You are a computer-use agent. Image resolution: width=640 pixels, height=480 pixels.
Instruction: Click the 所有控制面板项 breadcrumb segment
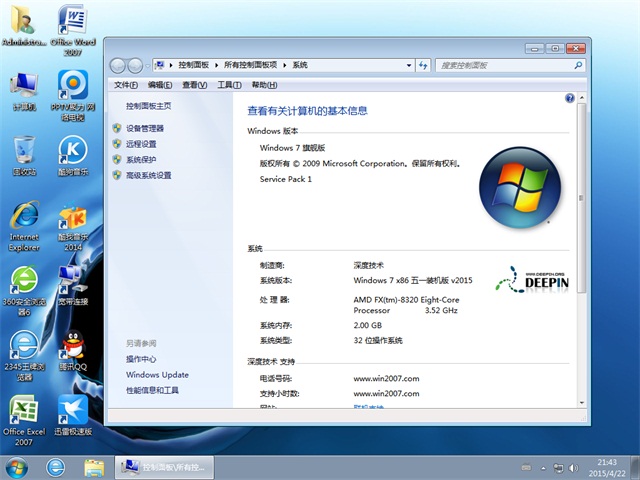point(251,65)
